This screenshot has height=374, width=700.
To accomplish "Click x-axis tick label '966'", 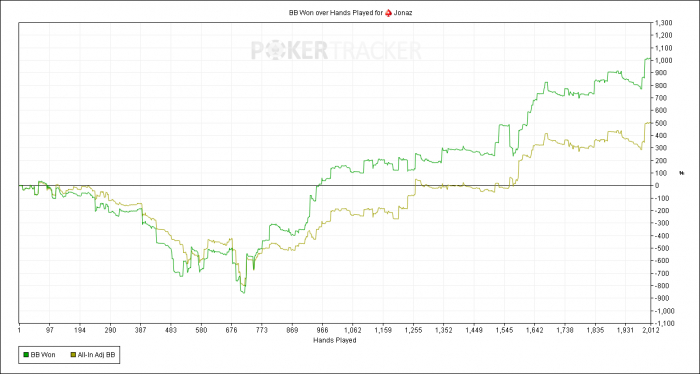I will (x=322, y=331).
